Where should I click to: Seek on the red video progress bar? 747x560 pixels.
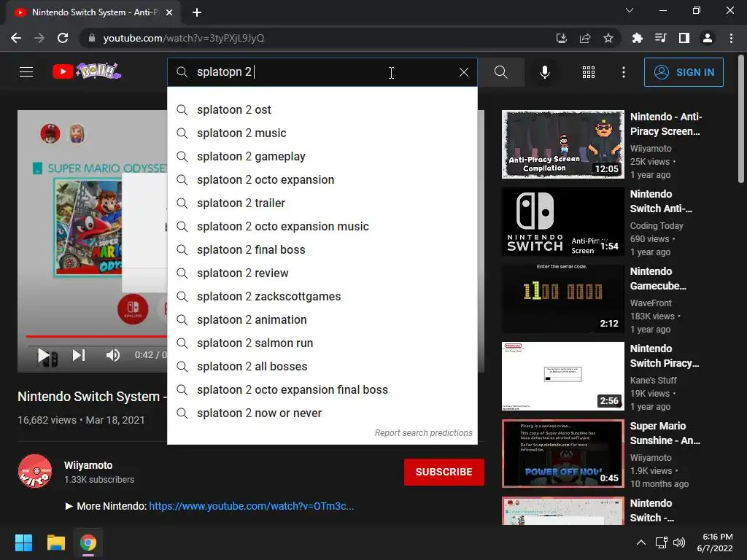(97, 336)
